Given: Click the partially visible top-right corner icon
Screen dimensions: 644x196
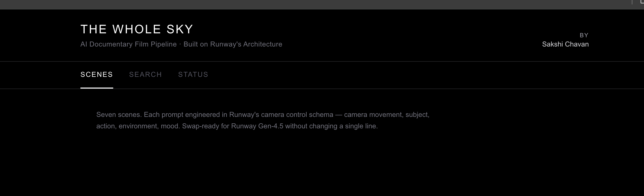Looking at the screenshot, I should pos(642,1).
